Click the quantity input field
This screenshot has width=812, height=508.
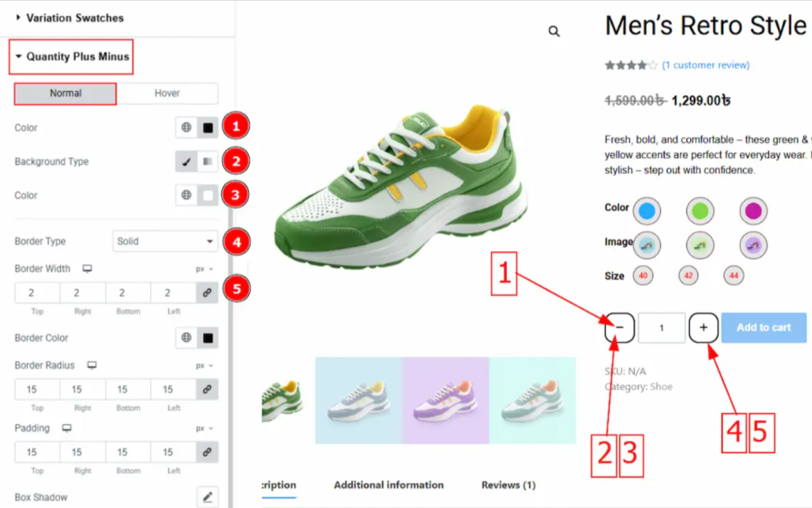[661, 328]
